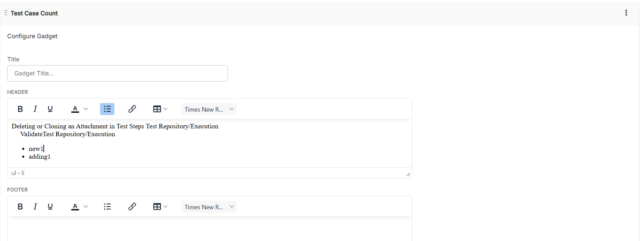The width and height of the screenshot is (644, 241).
Task: Click the Gadget Title input field
Action: (117, 73)
